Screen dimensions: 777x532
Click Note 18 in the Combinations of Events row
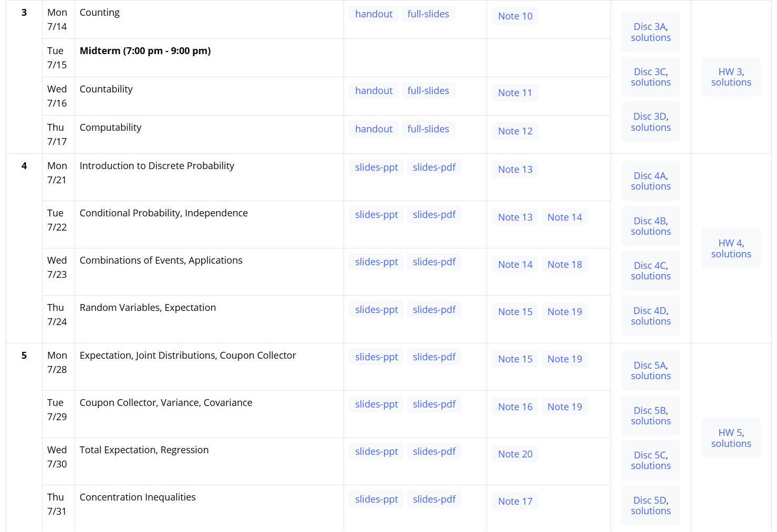[564, 265]
